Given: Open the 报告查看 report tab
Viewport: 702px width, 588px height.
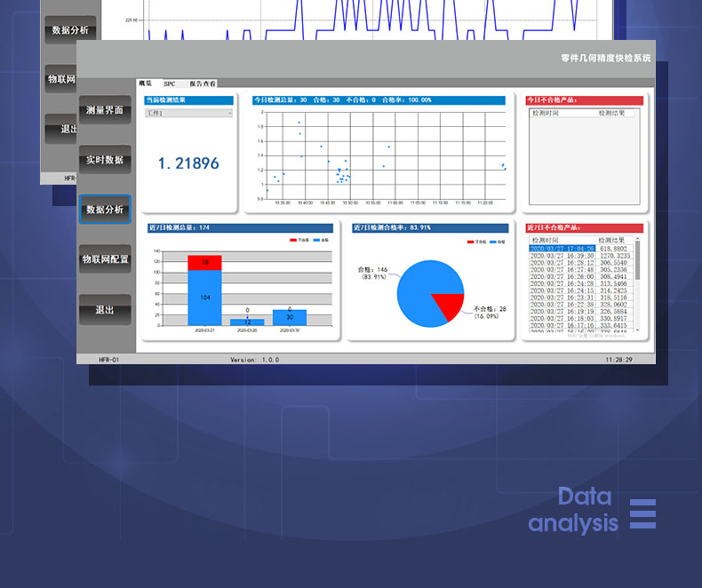Looking at the screenshot, I should 203,83.
